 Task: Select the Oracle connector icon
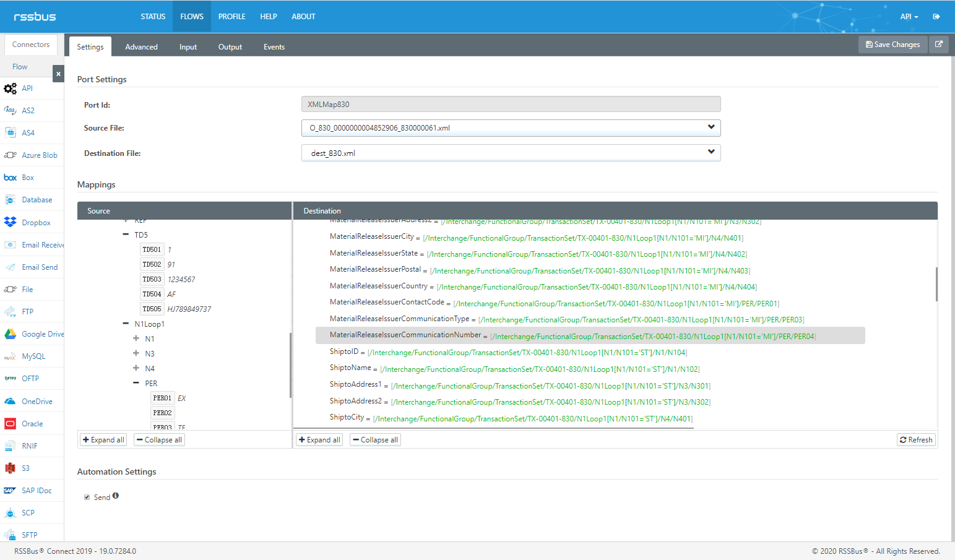[10, 424]
